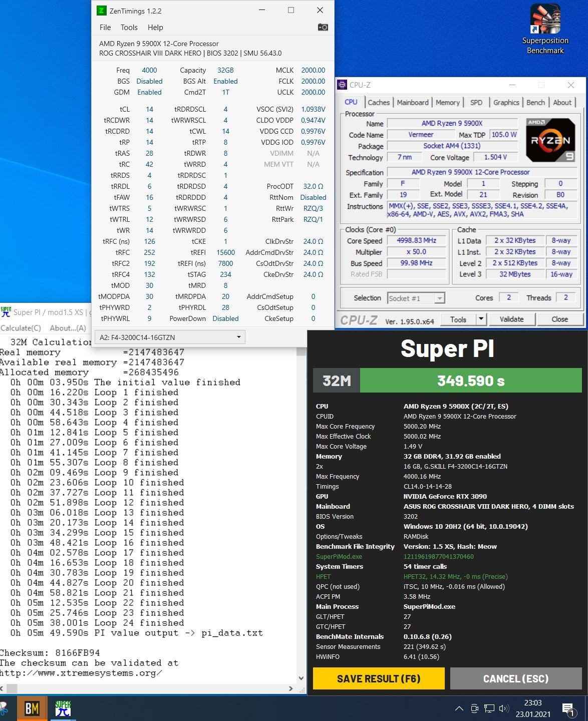Viewport: 588px width, 721px height.
Task: Click the CPU-Z title bar icon
Action: (x=342, y=85)
